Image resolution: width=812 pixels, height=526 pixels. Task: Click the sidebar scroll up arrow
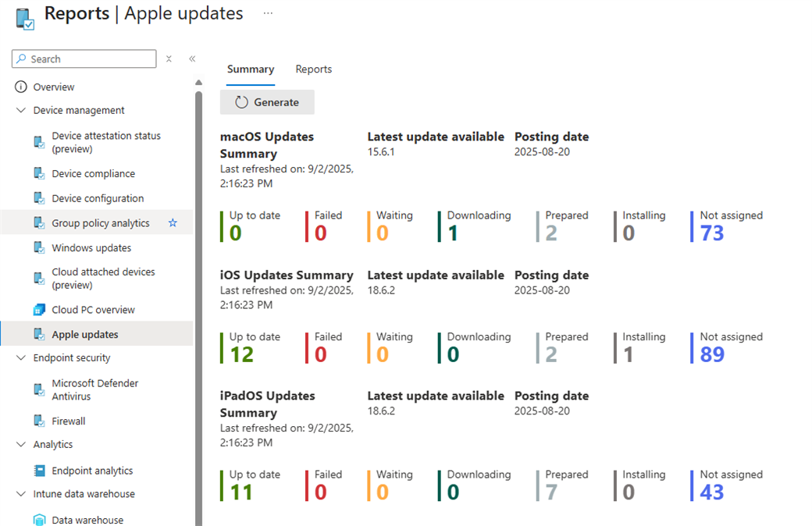[199, 82]
